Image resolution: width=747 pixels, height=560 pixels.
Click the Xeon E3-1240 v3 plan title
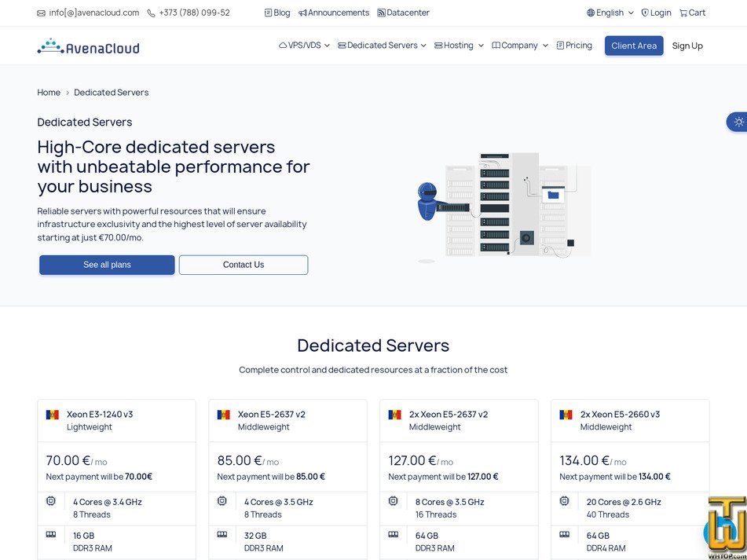click(100, 414)
